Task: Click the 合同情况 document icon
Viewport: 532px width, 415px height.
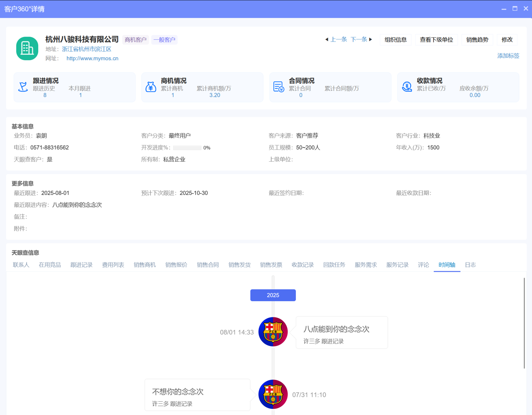Action: (x=279, y=86)
